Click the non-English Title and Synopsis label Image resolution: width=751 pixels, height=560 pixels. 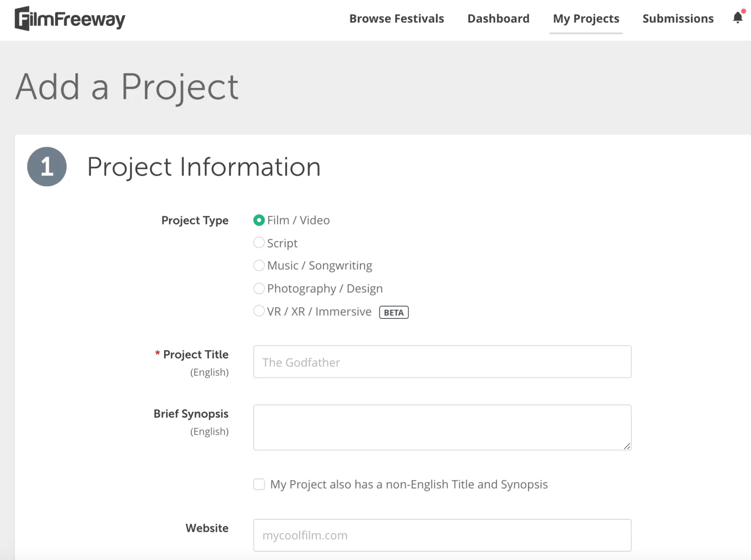pyautogui.click(x=409, y=484)
